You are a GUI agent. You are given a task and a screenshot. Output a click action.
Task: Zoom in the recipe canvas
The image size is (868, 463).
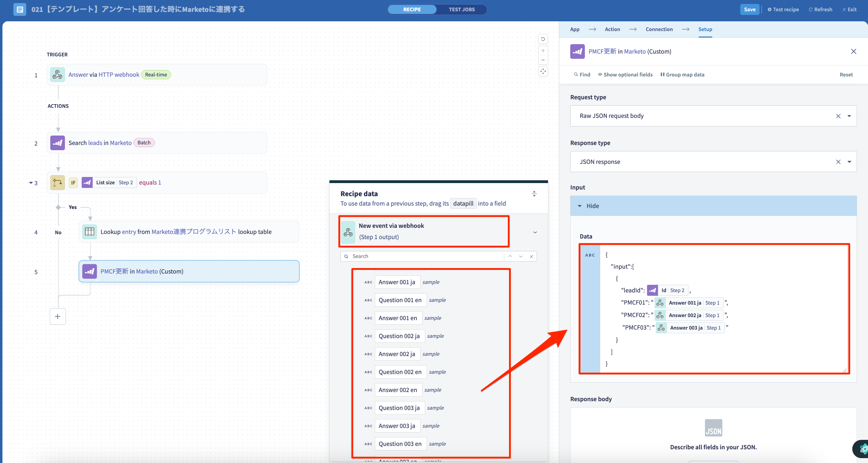(543, 51)
